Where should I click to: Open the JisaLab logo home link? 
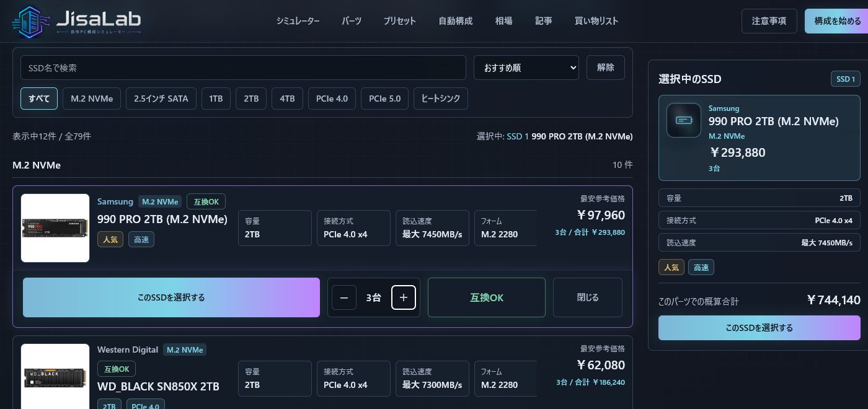pos(76,21)
